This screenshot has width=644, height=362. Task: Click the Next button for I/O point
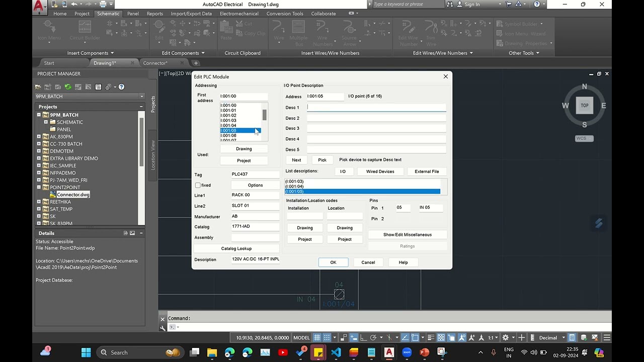pos(296,160)
